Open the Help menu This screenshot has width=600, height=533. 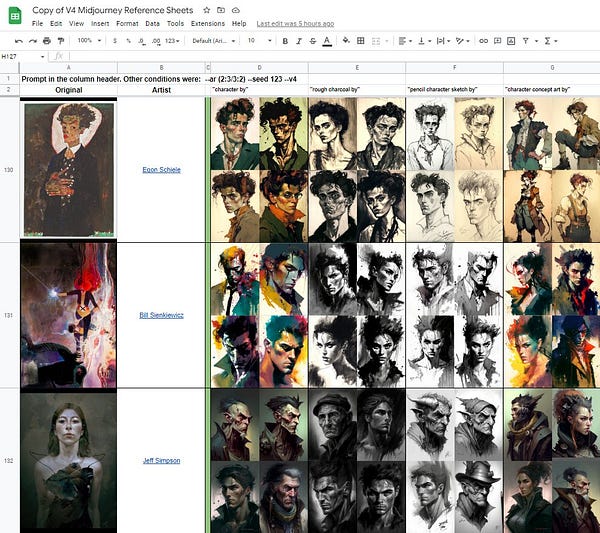click(x=239, y=23)
